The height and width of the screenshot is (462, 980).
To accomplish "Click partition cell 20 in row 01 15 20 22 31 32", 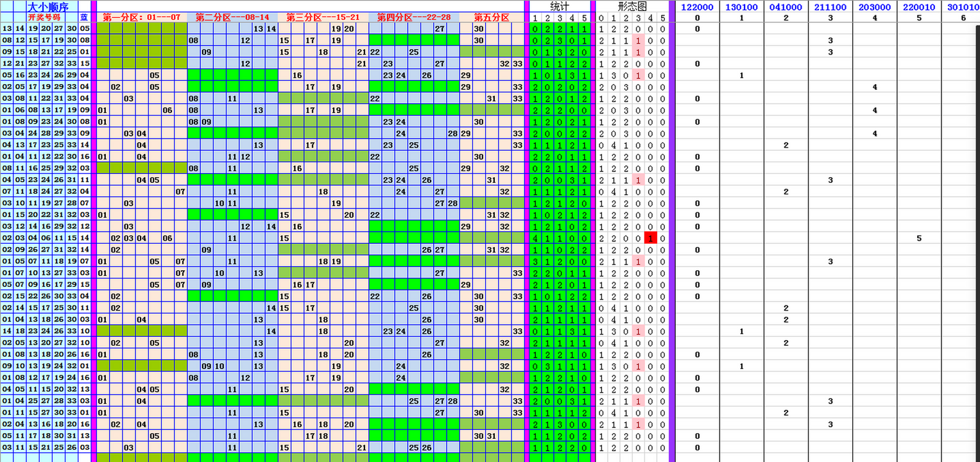I will (349, 215).
